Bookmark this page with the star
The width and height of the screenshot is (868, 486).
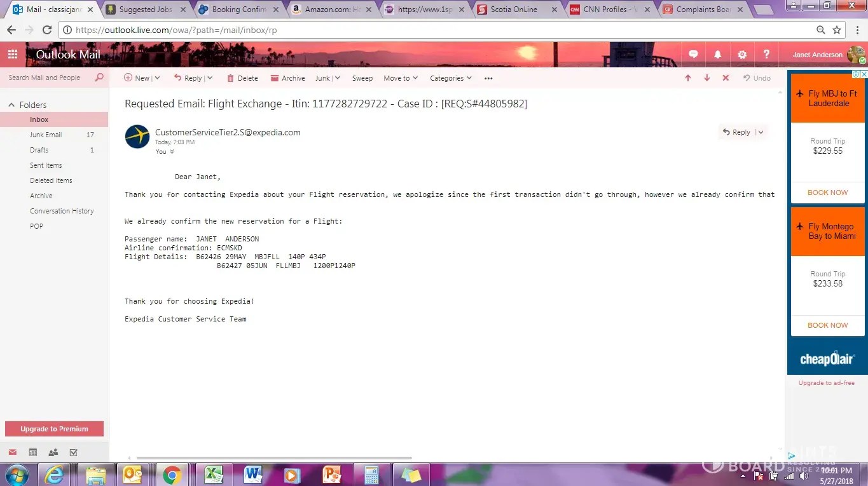coord(837,30)
